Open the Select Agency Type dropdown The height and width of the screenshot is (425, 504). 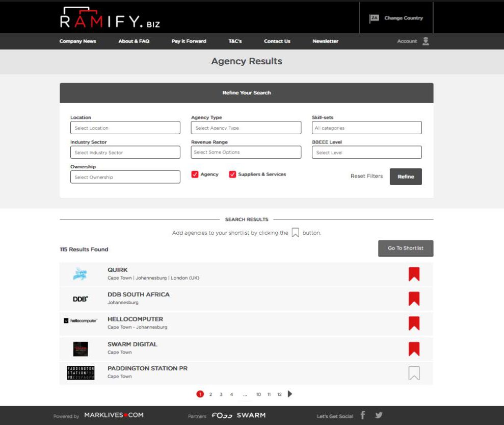(246, 128)
